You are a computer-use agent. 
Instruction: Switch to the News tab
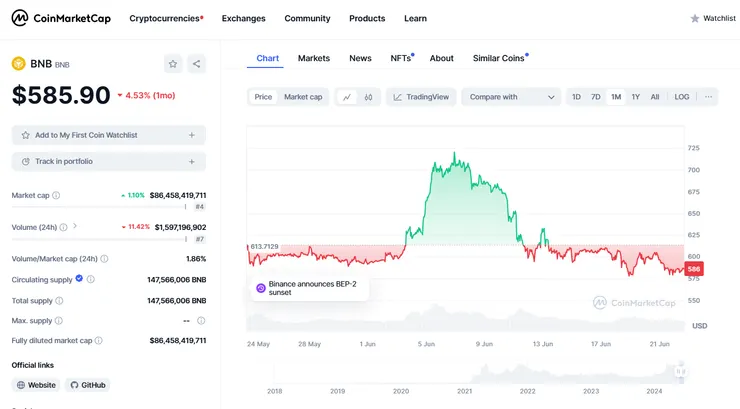360,58
